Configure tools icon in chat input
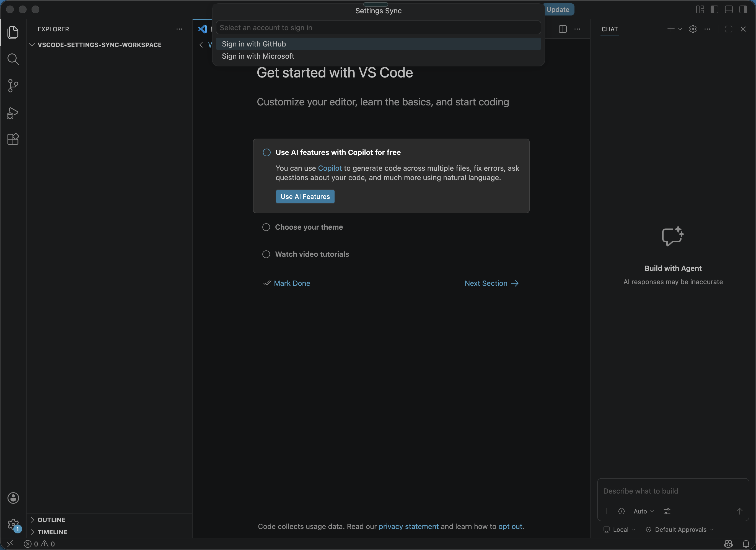Viewport: 756px width, 550px height. click(667, 511)
